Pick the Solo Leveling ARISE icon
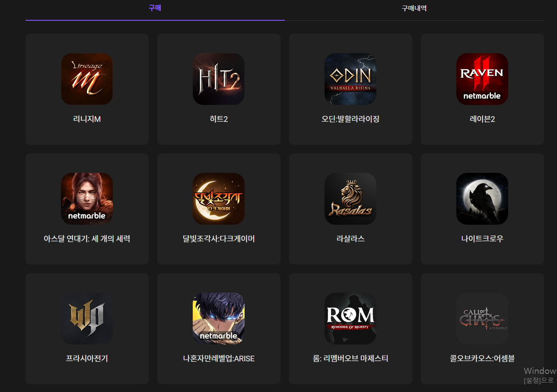Image resolution: width=557 pixels, height=392 pixels. tap(219, 319)
